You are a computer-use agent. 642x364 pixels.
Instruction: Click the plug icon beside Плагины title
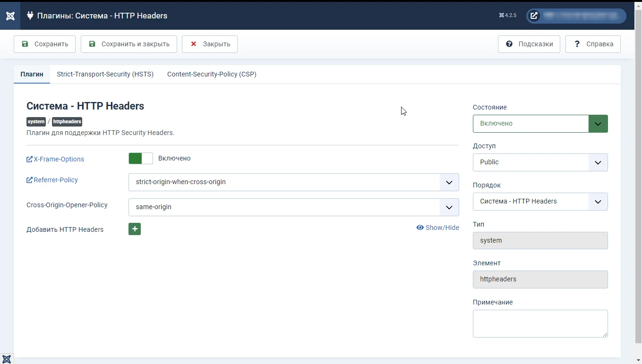30,16
